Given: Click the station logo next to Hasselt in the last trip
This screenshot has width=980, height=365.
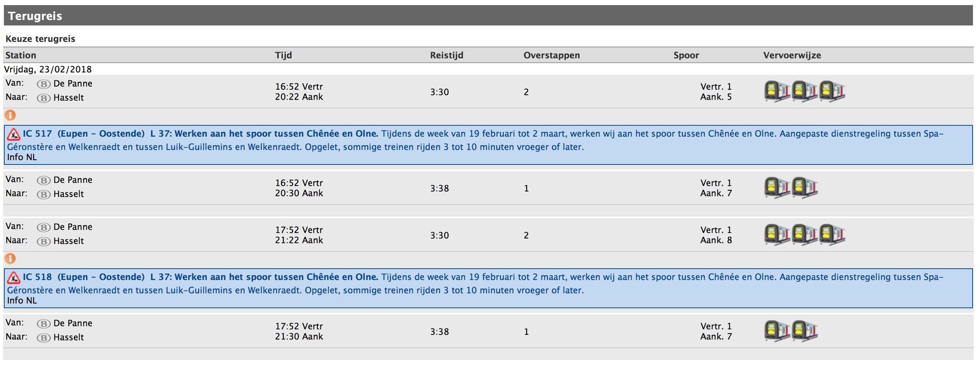Looking at the screenshot, I should click(x=44, y=338).
